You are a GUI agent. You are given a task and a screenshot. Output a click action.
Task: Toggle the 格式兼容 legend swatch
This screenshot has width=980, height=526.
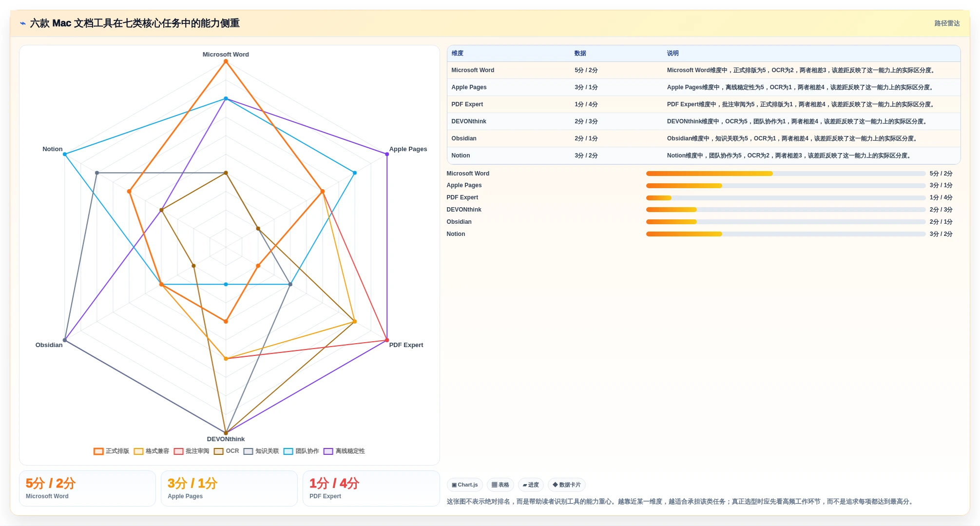pos(138,451)
